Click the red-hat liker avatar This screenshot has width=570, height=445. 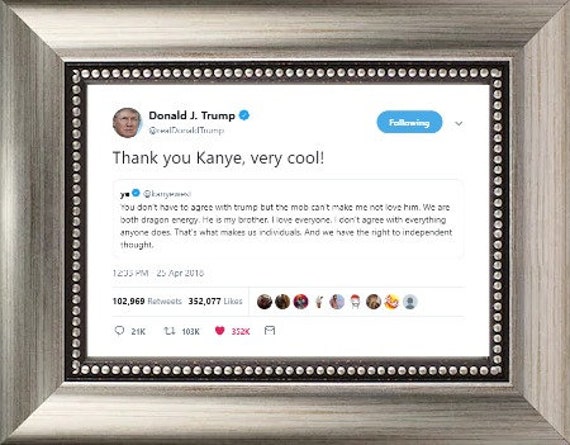[355, 301]
